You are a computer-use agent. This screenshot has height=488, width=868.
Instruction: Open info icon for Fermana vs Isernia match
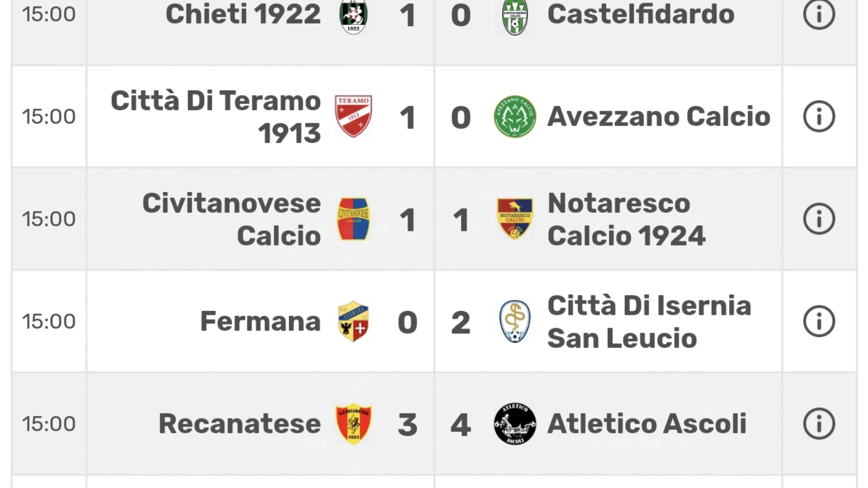[819, 322]
